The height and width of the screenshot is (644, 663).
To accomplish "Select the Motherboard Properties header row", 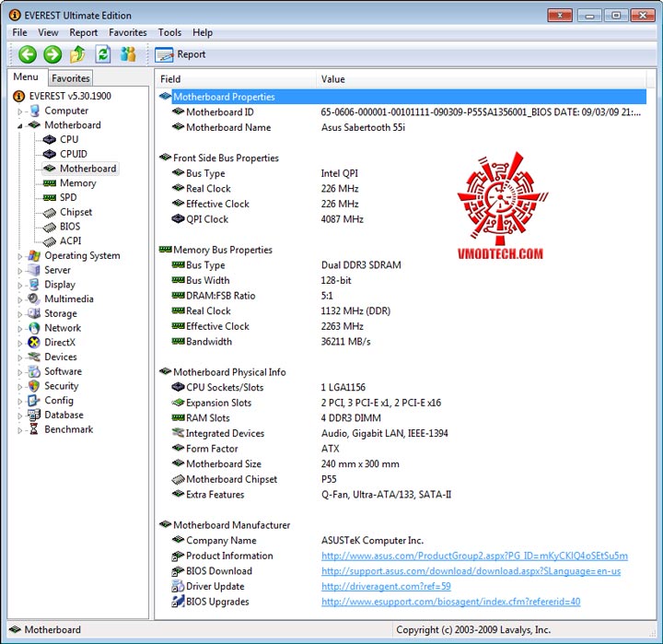I will click(x=402, y=97).
